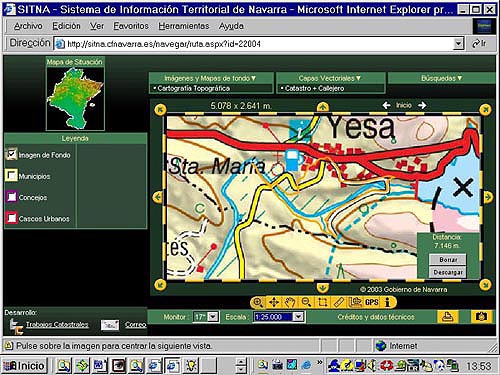Select the rectangle zoom selection tool
This screenshot has width=500, height=375.
point(322,302)
